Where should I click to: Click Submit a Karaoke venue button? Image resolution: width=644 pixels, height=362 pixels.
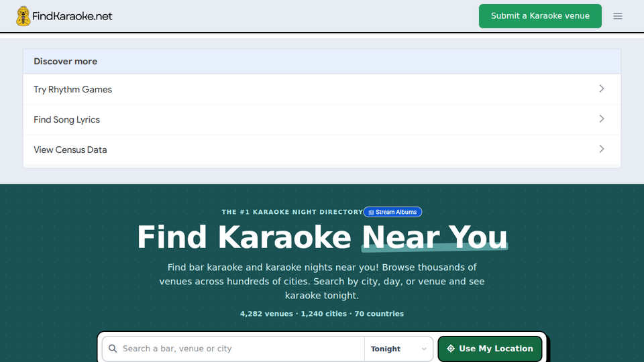540,16
